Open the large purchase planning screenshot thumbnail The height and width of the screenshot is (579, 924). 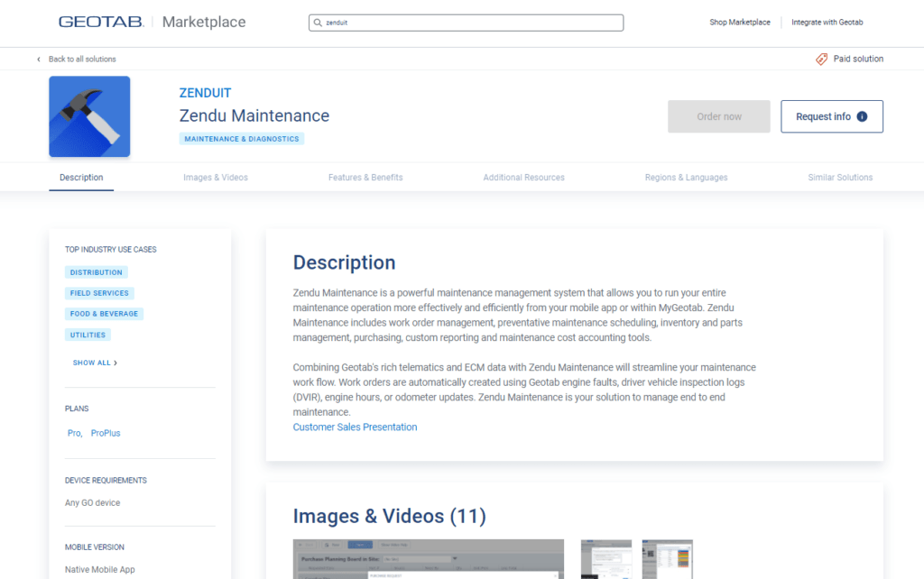click(428, 558)
